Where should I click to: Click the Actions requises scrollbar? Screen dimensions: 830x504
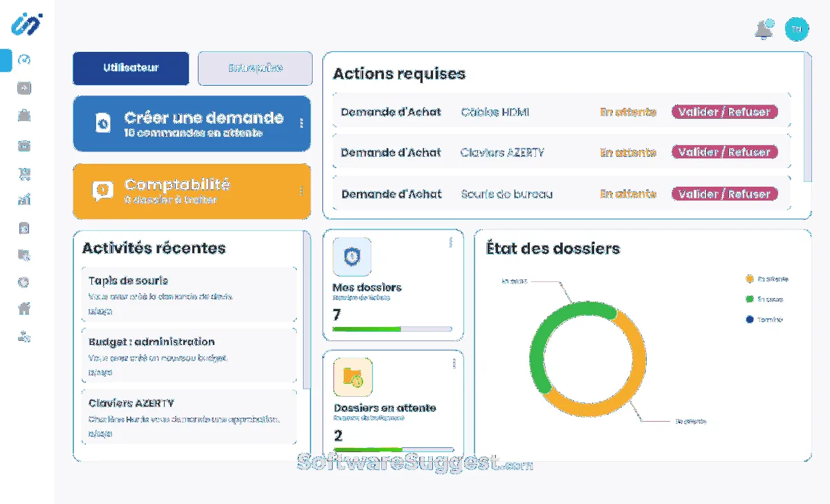tap(808, 118)
